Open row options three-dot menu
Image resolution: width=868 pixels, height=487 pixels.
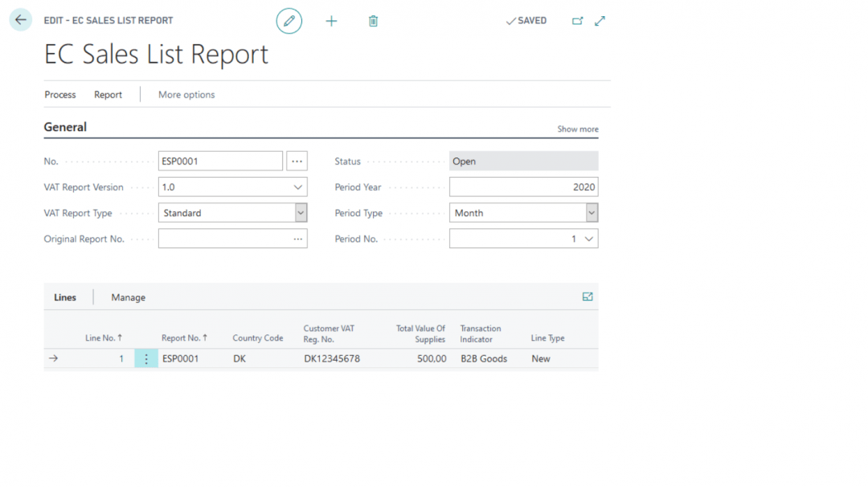[x=146, y=359]
